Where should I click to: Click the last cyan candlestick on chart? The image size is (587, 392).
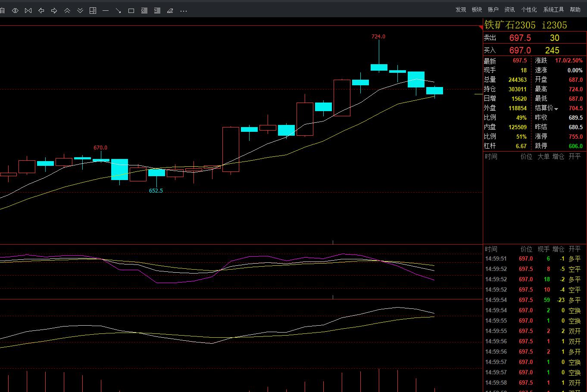434,90
